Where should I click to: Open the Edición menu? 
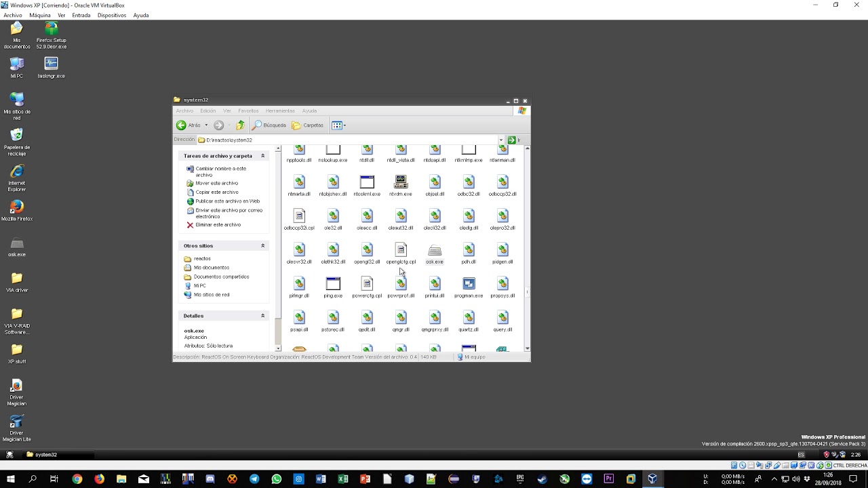click(x=208, y=110)
